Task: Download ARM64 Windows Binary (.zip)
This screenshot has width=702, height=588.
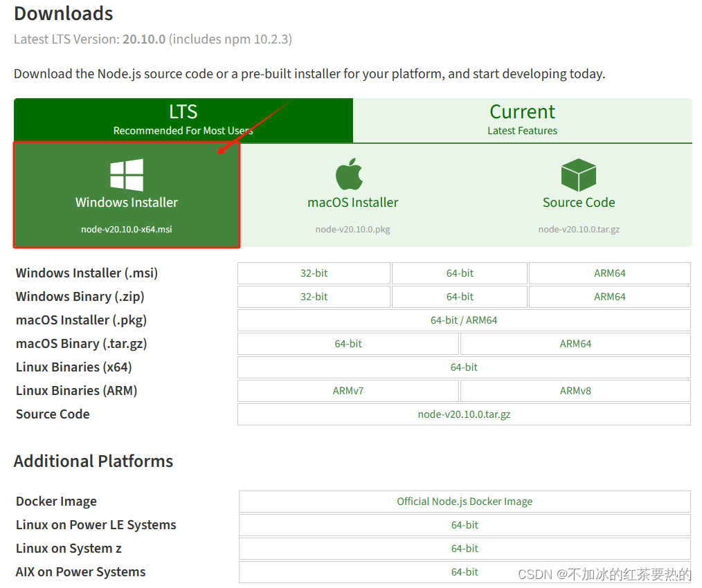Action: [x=609, y=296]
